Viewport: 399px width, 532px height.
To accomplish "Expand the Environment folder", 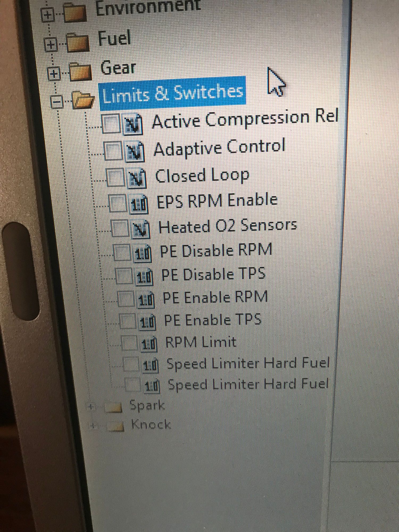I will tap(47, 15).
